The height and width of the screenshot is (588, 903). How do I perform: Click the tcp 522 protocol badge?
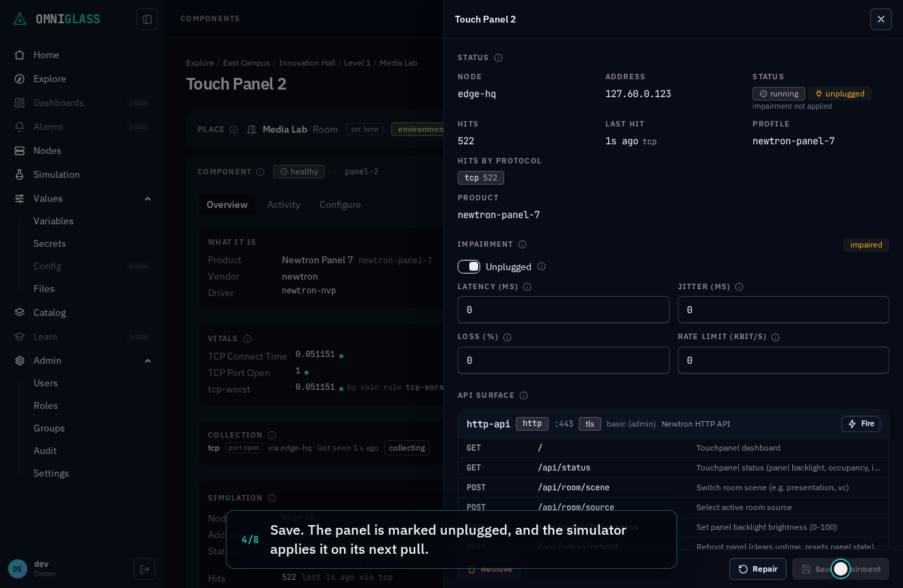(481, 178)
